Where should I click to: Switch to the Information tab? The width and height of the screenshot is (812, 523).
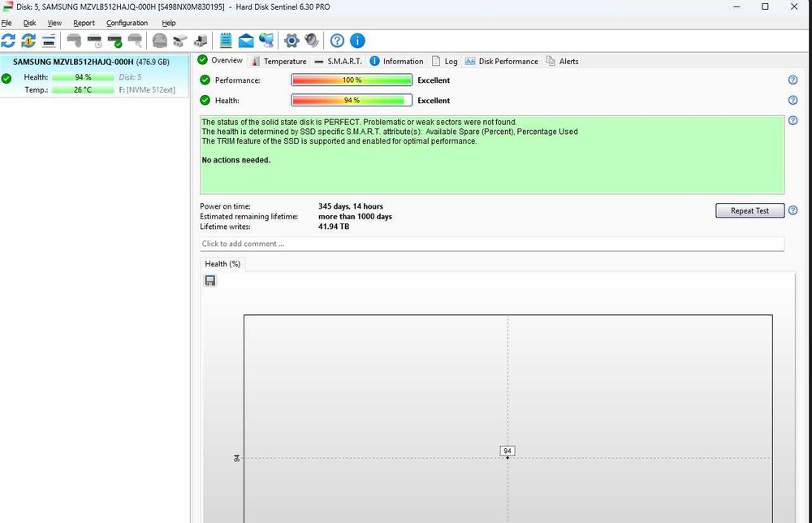click(x=396, y=61)
